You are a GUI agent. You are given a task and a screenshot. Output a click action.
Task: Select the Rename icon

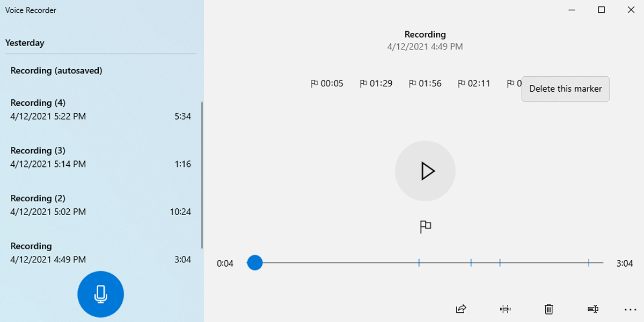pyautogui.click(x=592, y=310)
